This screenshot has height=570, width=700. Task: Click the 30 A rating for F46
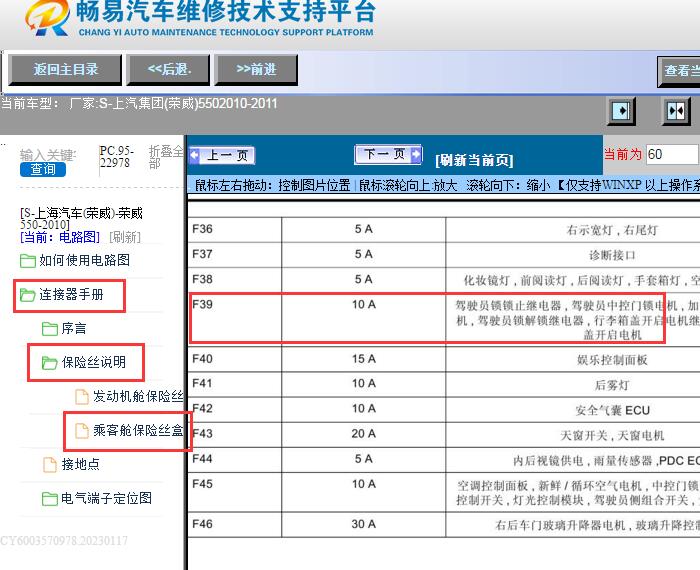coord(363,524)
